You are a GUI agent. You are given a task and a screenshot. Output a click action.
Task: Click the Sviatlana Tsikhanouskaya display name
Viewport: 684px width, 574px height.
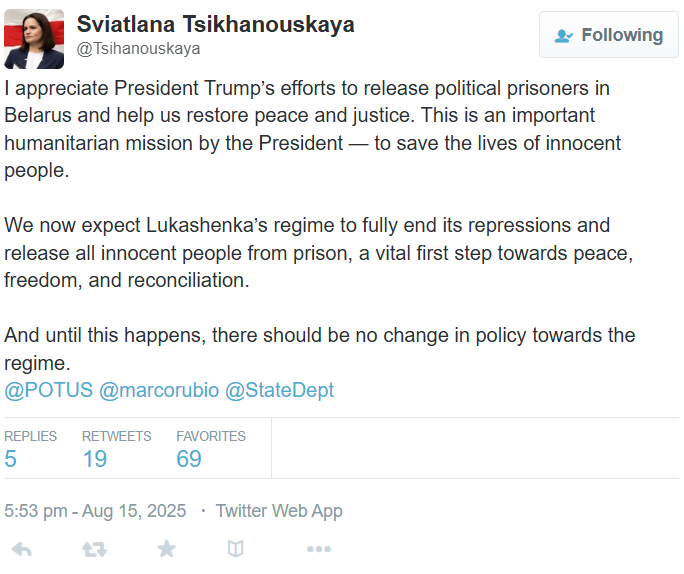tap(215, 24)
